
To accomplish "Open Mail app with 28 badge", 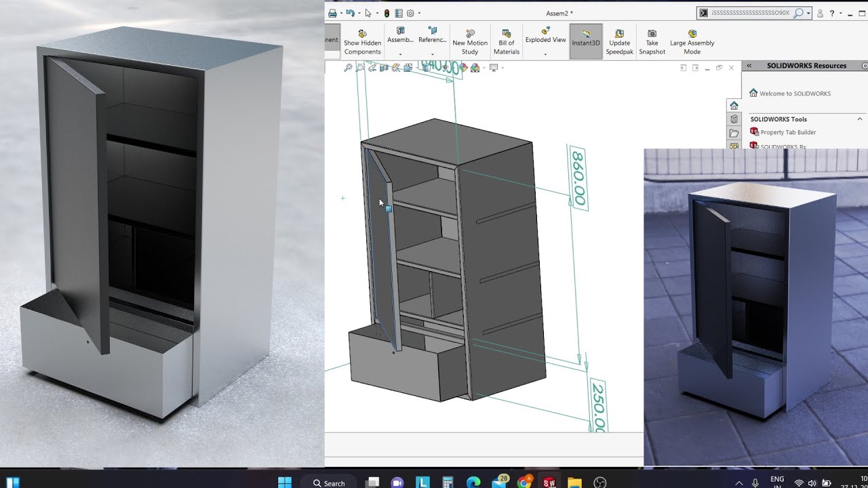I will coord(500,482).
